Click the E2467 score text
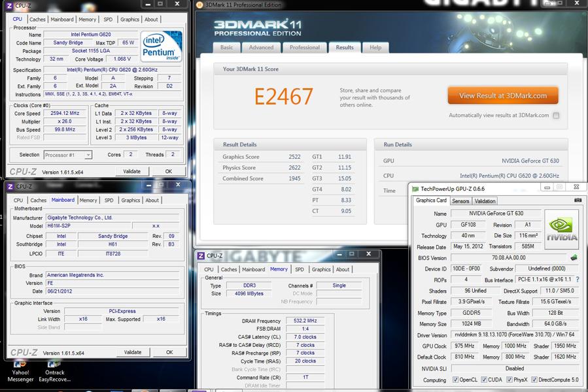The height and width of the screenshot is (392, 588). [283, 97]
